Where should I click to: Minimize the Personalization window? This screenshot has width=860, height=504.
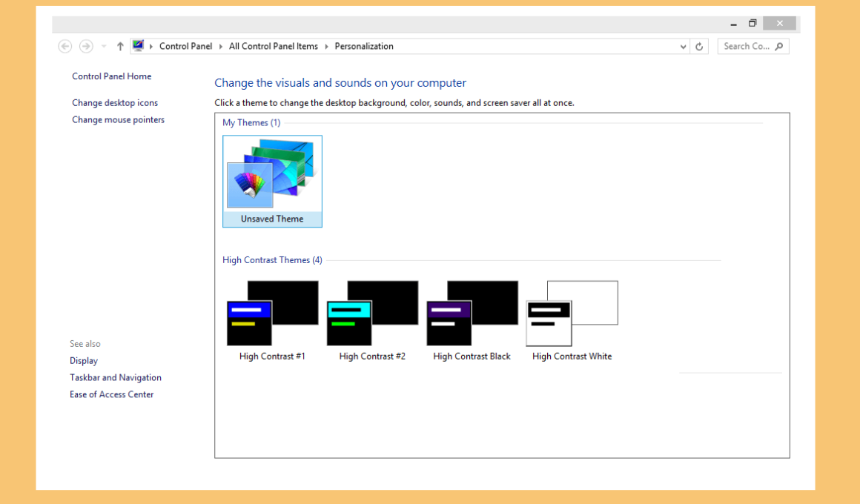pos(733,24)
